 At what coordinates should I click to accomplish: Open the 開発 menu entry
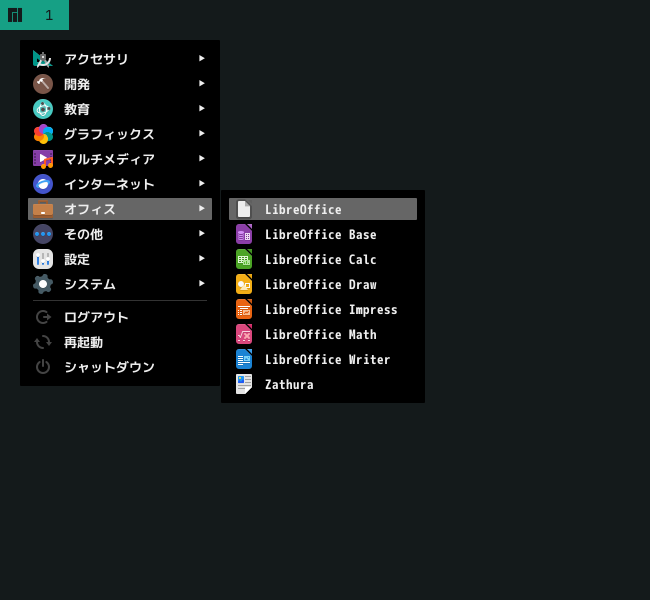point(120,84)
